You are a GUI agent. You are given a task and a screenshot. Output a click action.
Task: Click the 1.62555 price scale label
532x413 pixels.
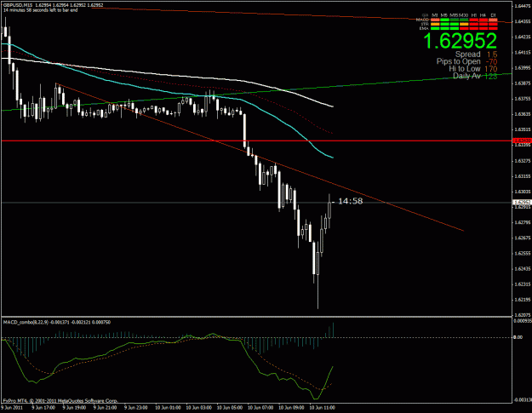[x=522, y=253]
